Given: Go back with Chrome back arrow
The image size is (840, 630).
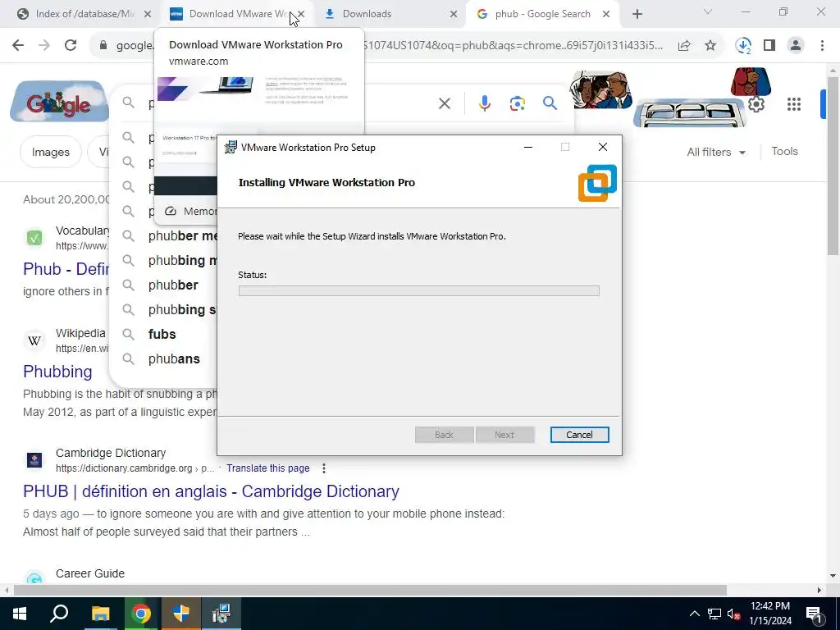Looking at the screenshot, I should (x=18, y=46).
